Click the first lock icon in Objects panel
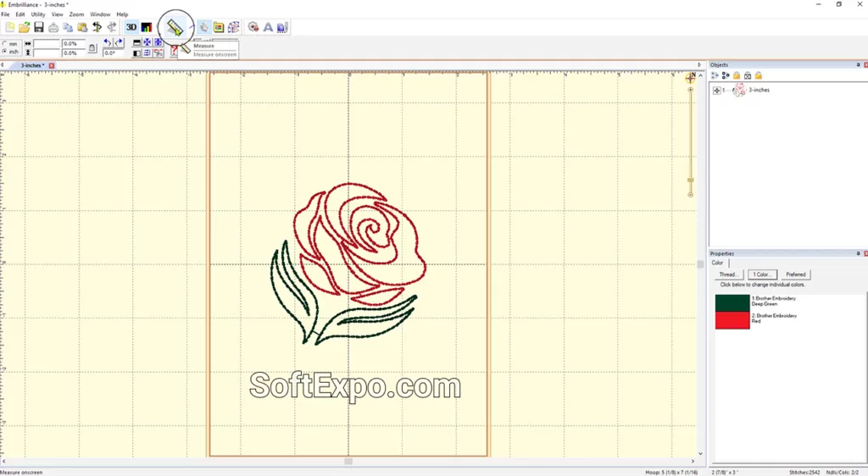The image size is (868, 476). pyautogui.click(x=737, y=76)
